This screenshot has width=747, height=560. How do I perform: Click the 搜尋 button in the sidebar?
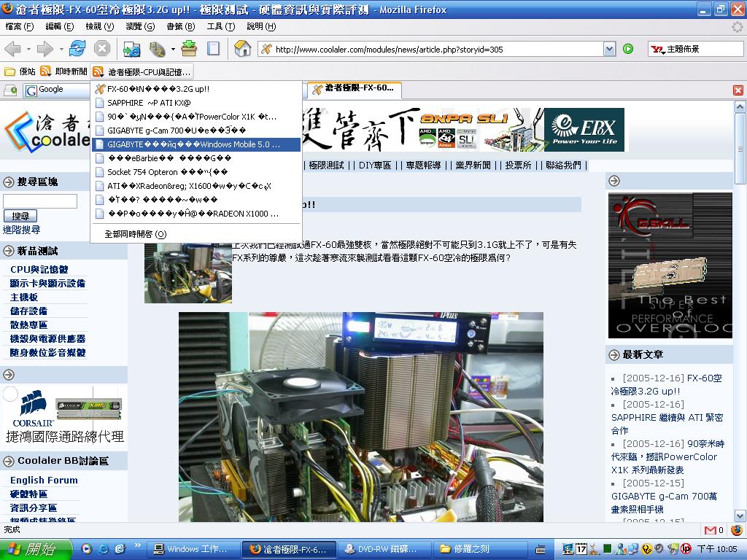(x=20, y=216)
